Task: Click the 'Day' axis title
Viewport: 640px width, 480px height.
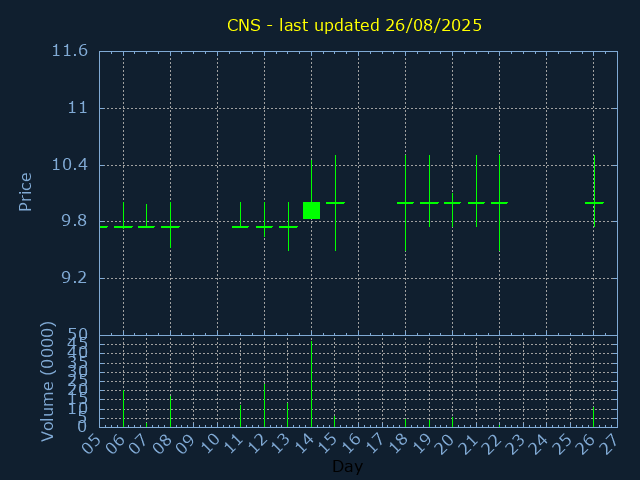Action: click(347, 466)
